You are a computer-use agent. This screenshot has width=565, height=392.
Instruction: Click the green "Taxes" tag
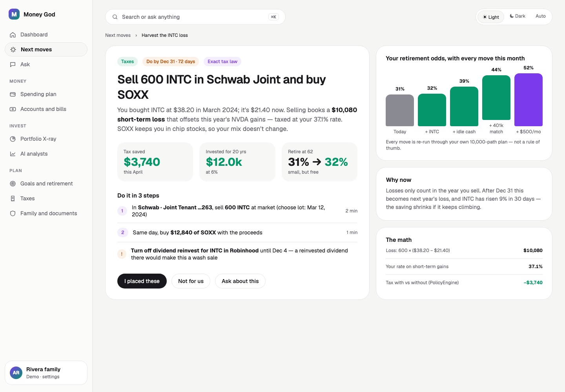128,62
